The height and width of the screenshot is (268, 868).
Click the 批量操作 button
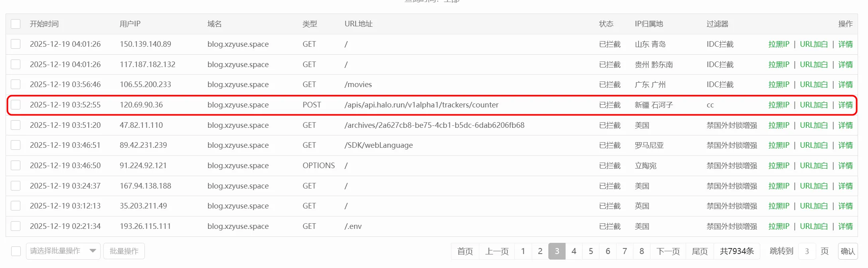coord(124,251)
